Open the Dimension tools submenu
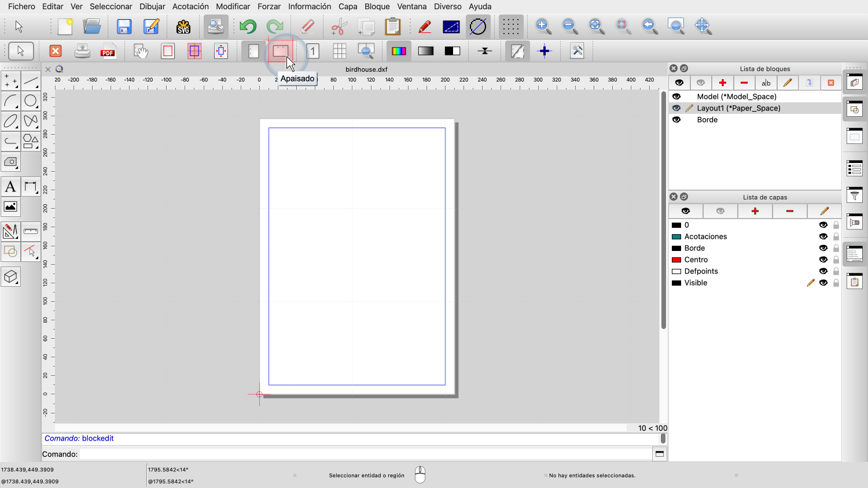Viewport: 868px width, 488px height. point(31,187)
